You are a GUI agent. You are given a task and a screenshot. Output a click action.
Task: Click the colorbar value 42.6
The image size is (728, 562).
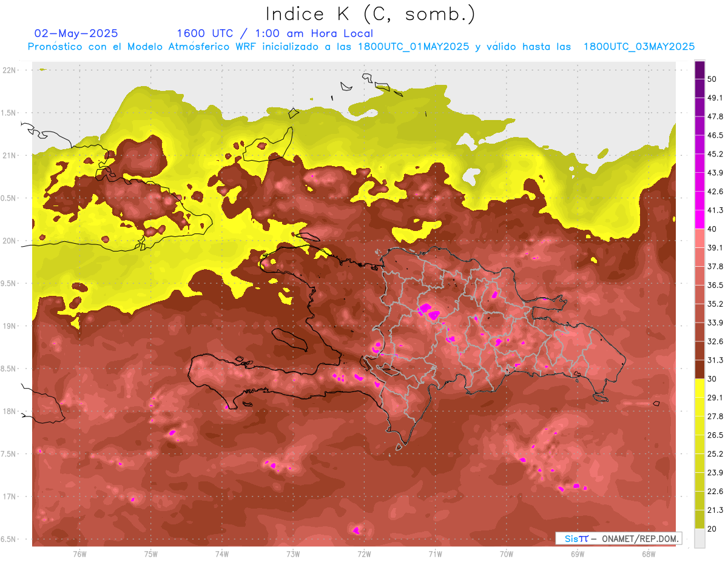coord(715,192)
